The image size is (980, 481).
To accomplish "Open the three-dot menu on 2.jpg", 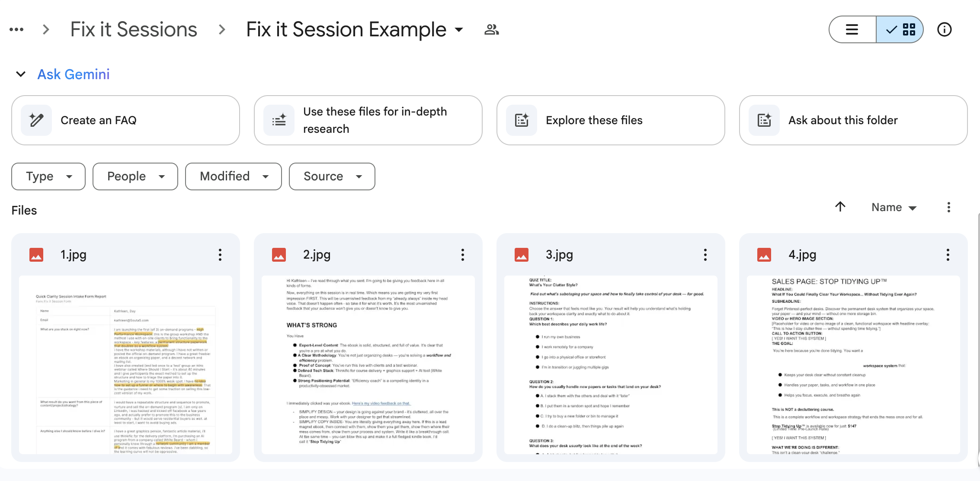I will click(x=463, y=255).
